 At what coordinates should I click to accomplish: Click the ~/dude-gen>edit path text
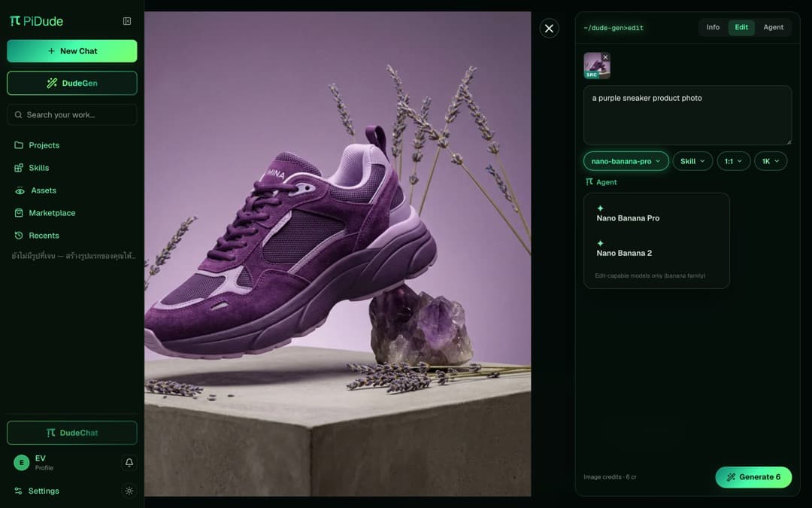click(x=614, y=28)
